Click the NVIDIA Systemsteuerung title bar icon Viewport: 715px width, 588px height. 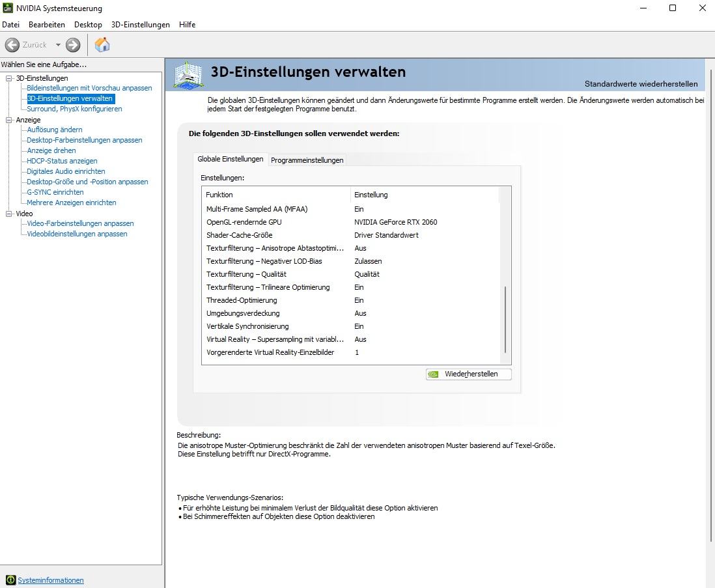[x=8, y=8]
